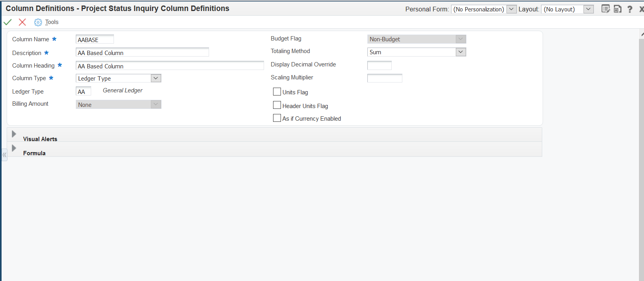Click the Column Name label

pyautogui.click(x=31, y=39)
